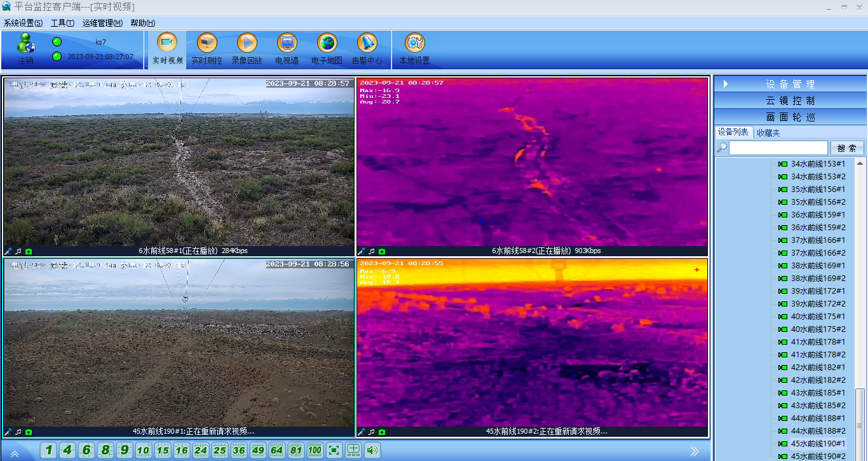Select device 45水前线190#1 in list

pos(818,444)
